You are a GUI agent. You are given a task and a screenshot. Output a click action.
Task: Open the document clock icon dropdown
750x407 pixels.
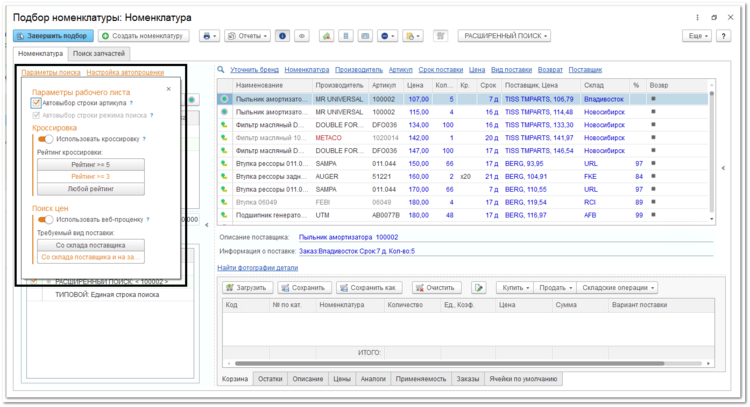click(412, 36)
